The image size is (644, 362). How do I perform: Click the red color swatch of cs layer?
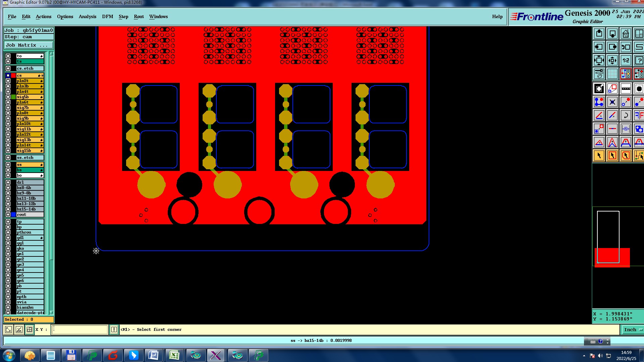click(13, 75)
